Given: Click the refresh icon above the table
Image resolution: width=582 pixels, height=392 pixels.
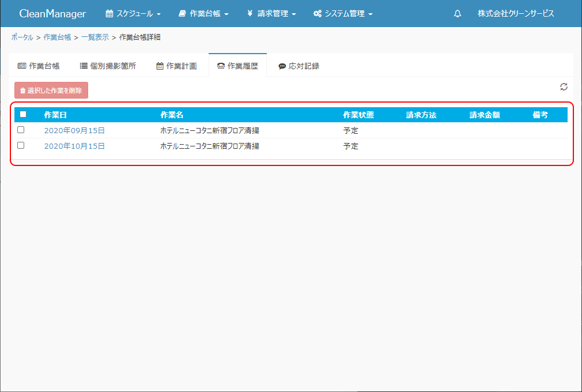Looking at the screenshot, I should point(564,87).
